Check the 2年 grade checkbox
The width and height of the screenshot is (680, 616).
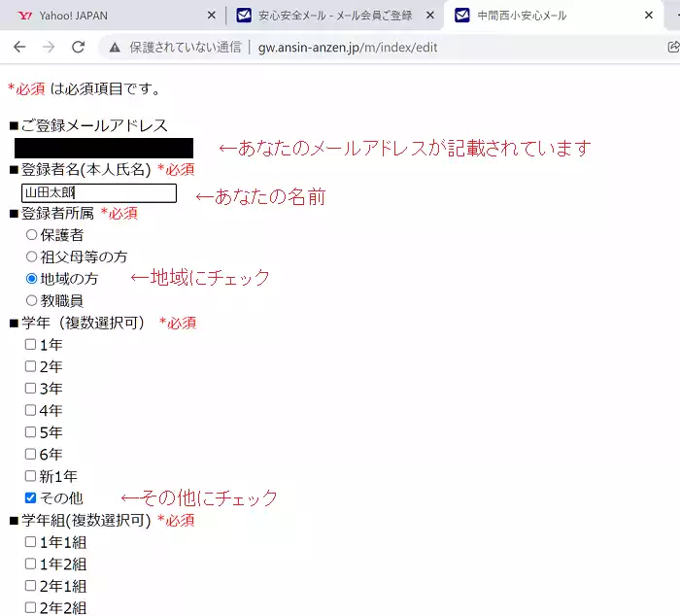coord(30,366)
